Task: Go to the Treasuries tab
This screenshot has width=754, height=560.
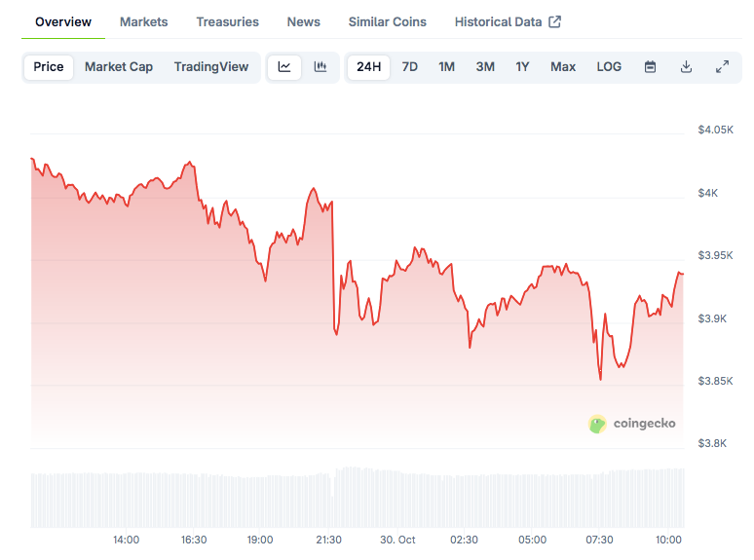Action: click(x=227, y=21)
